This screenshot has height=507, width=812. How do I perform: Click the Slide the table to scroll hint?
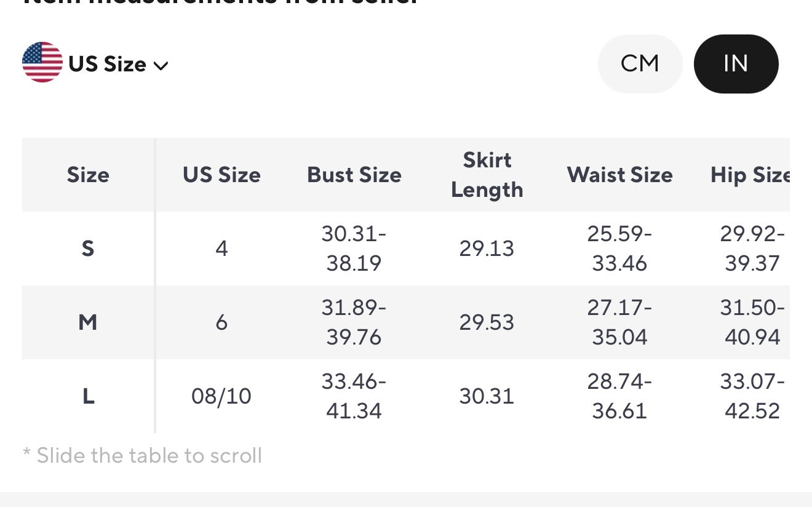(142, 455)
